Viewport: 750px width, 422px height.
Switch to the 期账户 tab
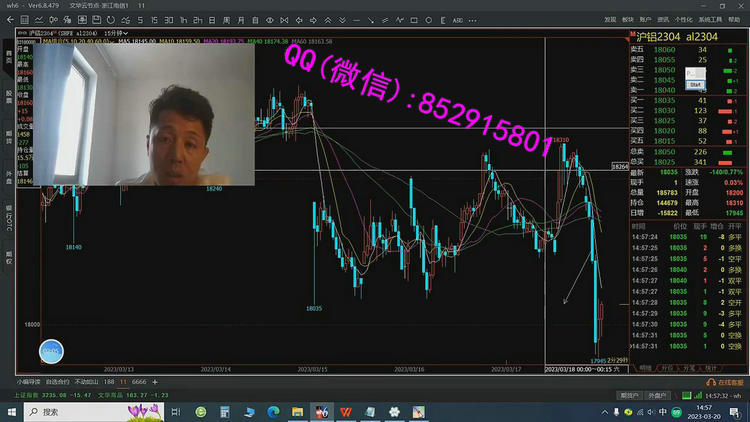629,395
